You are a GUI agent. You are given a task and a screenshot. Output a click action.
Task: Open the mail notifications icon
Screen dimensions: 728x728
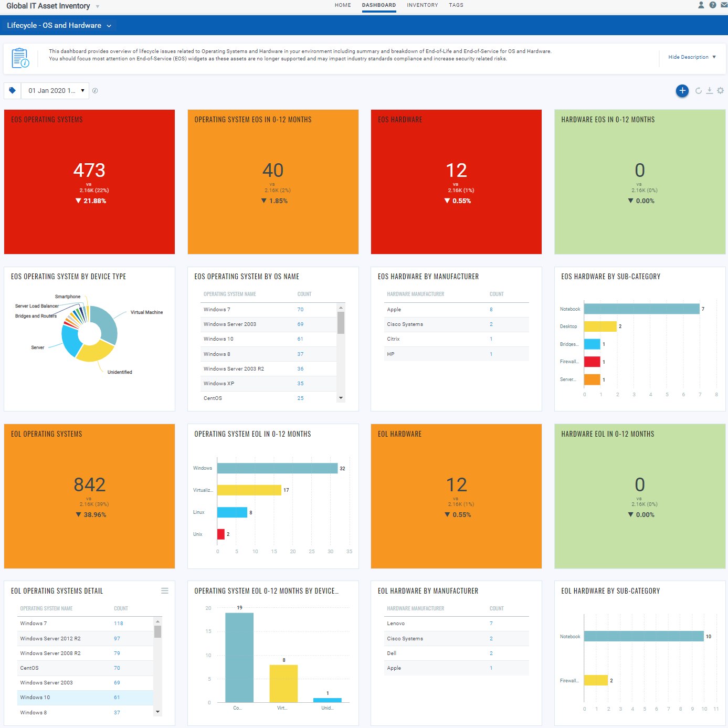[x=723, y=5]
